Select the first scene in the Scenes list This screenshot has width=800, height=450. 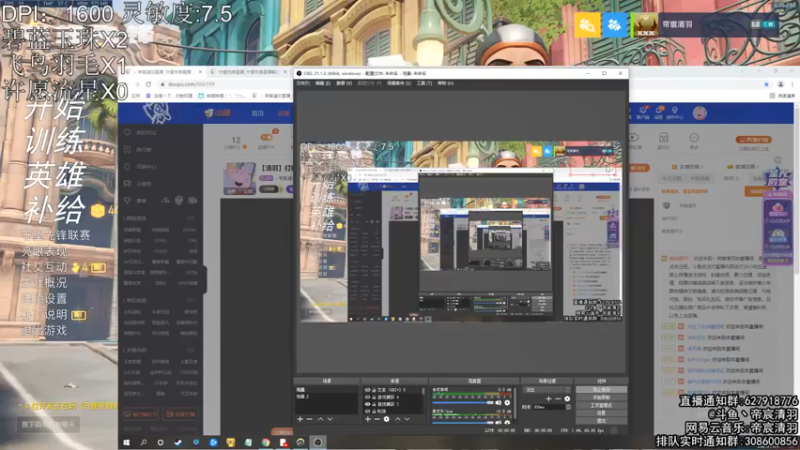327,390
